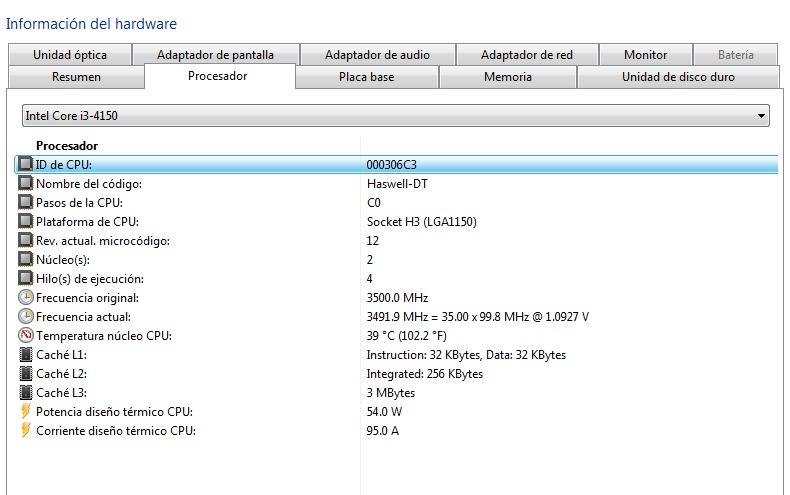Click the thermometer gauge icon for Temperatura núcleo CPU
Image resolution: width=790 pixels, height=495 pixels.
(25, 335)
